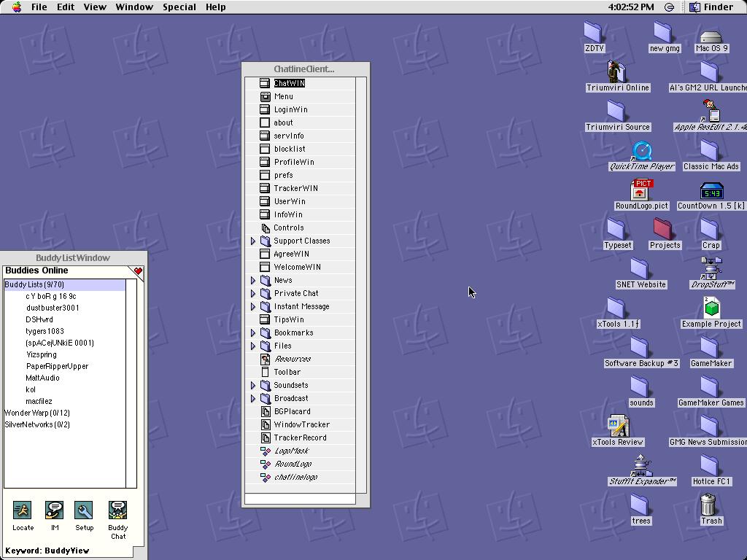Image resolution: width=747 pixels, height=560 pixels.
Task: Select the LogoMask picture icon
Action: [x=266, y=451]
